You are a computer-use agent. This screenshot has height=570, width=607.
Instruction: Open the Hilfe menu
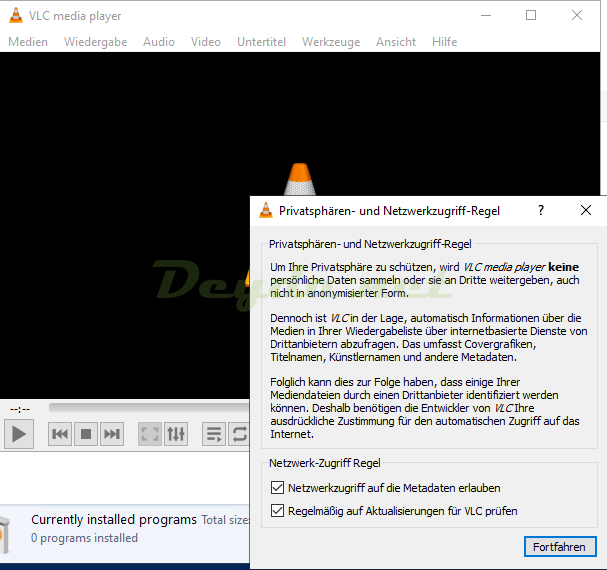click(444, 42)
